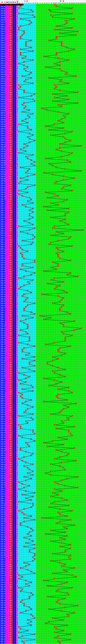86x644 pixels.
Task: Click number 470 in row 2009-029
Action: coord(11,55)
